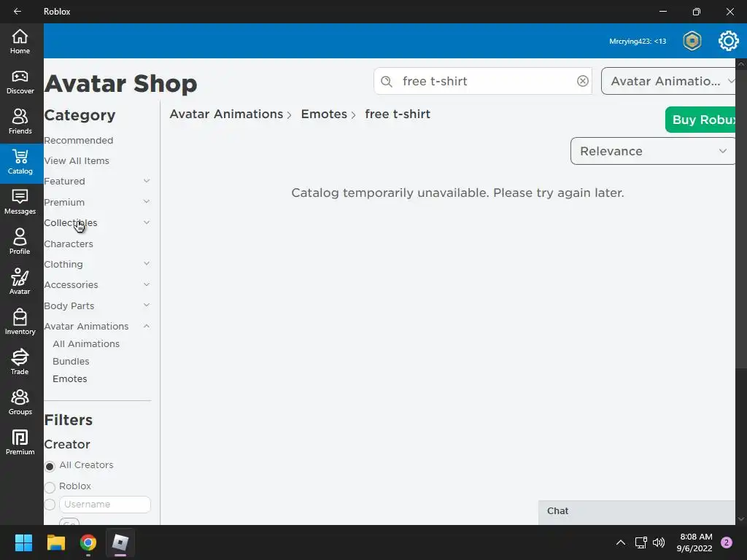Expand the Collectibles category
Viewport: 747px width, 560px height.
[147, 222]
